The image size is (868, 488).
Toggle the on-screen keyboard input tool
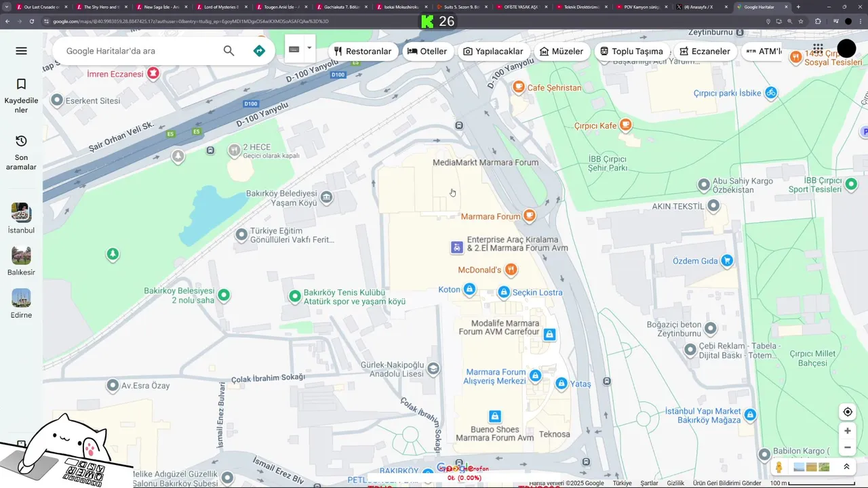tap(294, 49)
